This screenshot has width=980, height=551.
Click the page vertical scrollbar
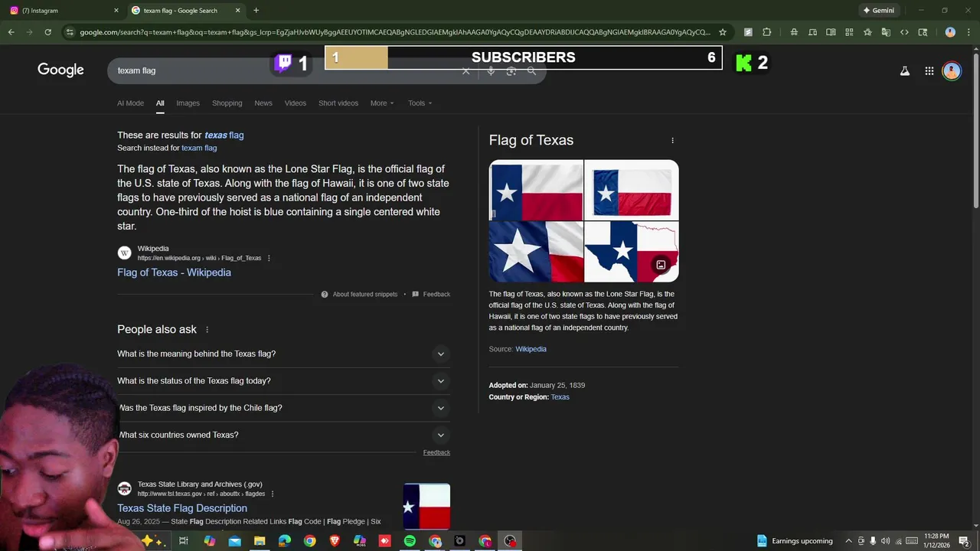pyautogui.click(x=975, y=130)
